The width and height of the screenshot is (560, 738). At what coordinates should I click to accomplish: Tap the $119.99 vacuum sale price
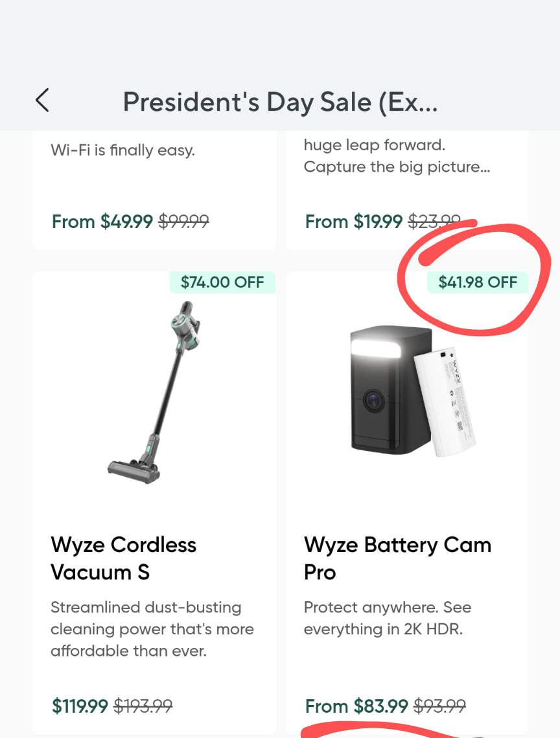click(80, 706)
